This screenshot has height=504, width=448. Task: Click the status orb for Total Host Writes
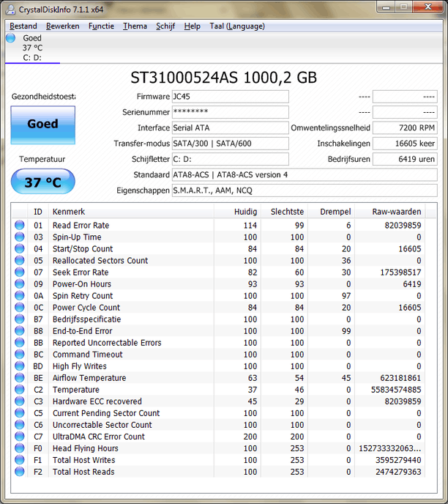coord(20,459)
